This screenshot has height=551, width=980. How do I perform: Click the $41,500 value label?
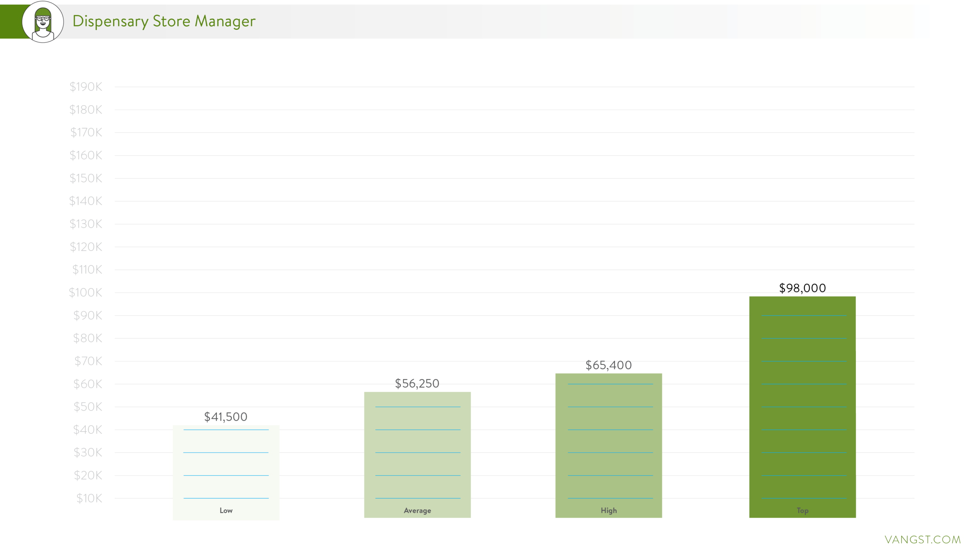pyautogui.click(x=226, y=417)
